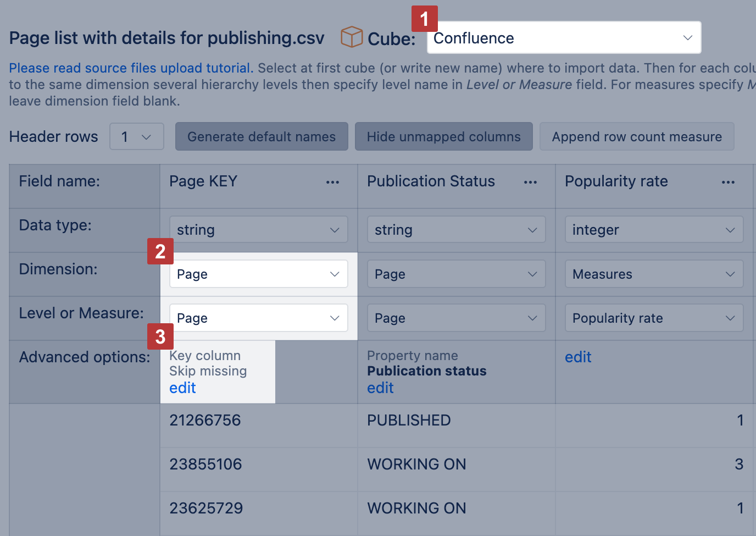
Task: Open the Measures dimension dropdown
Action: tap(654, 274)
